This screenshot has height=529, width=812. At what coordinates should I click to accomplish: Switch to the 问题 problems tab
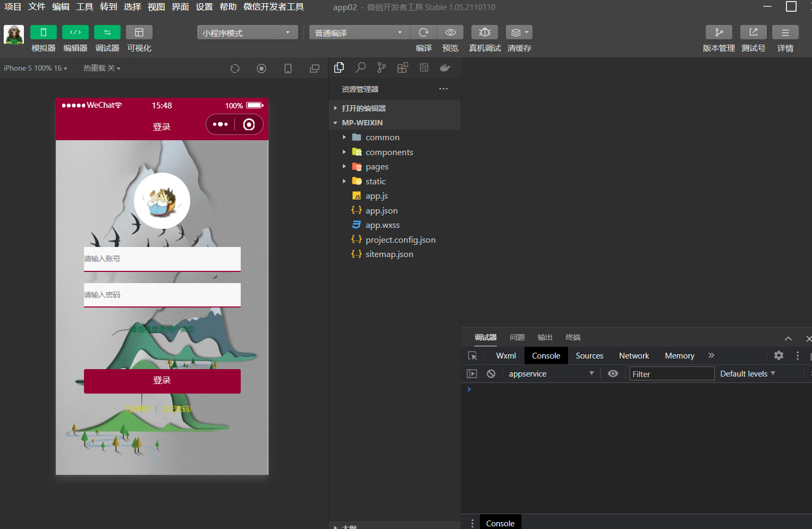click(517, 337)
